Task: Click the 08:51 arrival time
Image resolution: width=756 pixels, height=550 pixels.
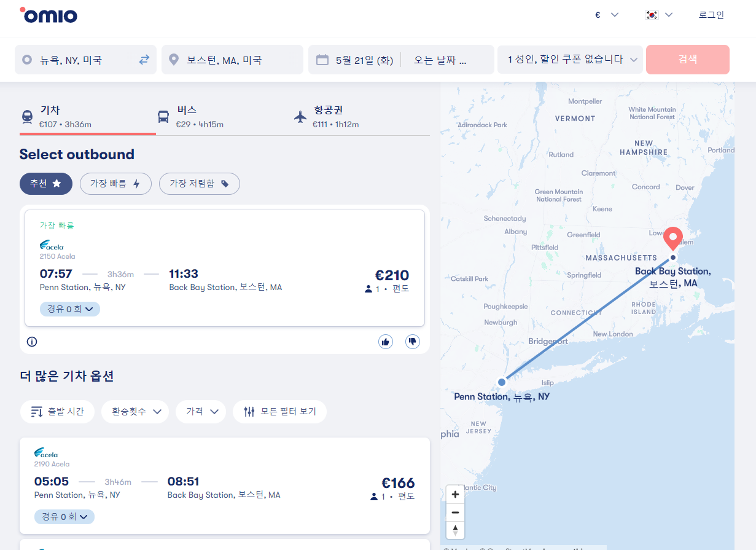Action: 184,481
